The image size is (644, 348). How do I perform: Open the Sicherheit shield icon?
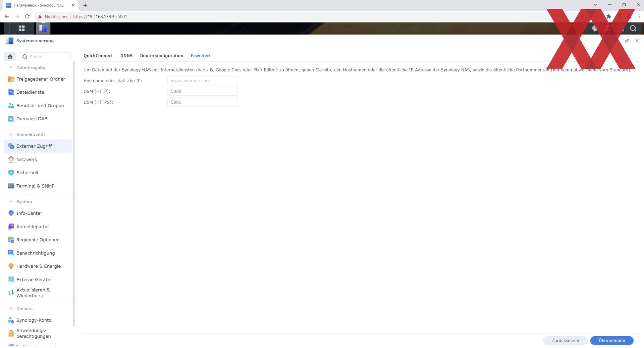point(11,173)
